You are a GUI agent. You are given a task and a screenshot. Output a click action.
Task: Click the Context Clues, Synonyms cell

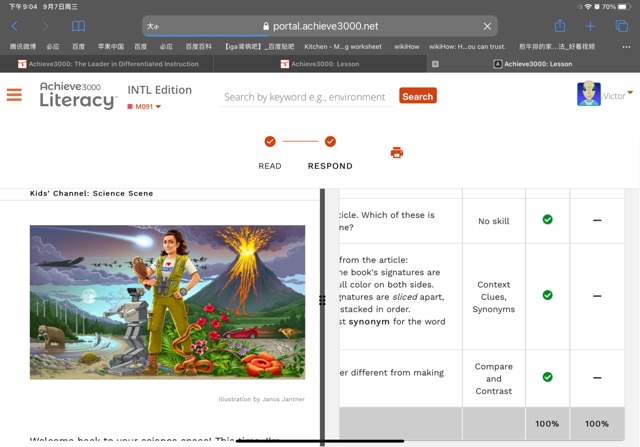[x=493, y=297]
